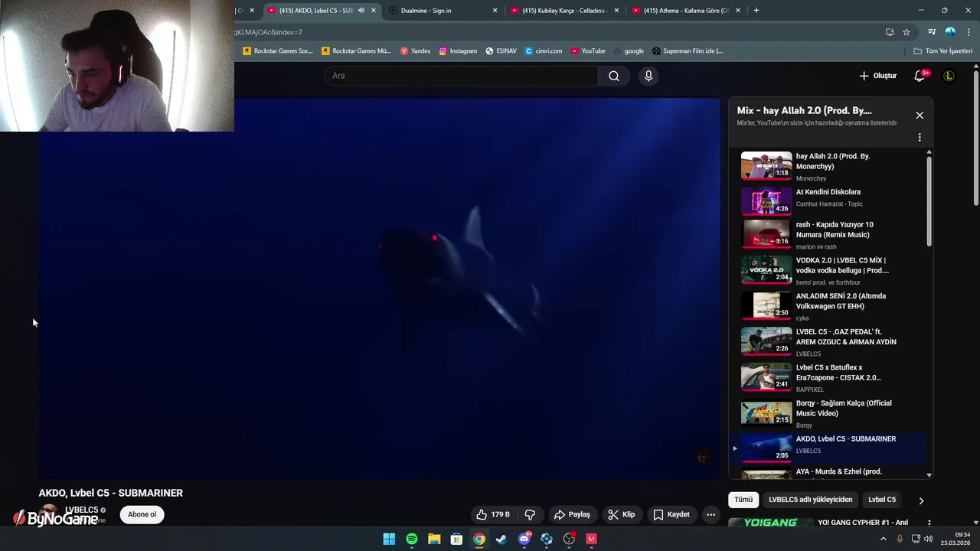Open Chrome media controls icon
980x551 pixels.
(932, 32)
